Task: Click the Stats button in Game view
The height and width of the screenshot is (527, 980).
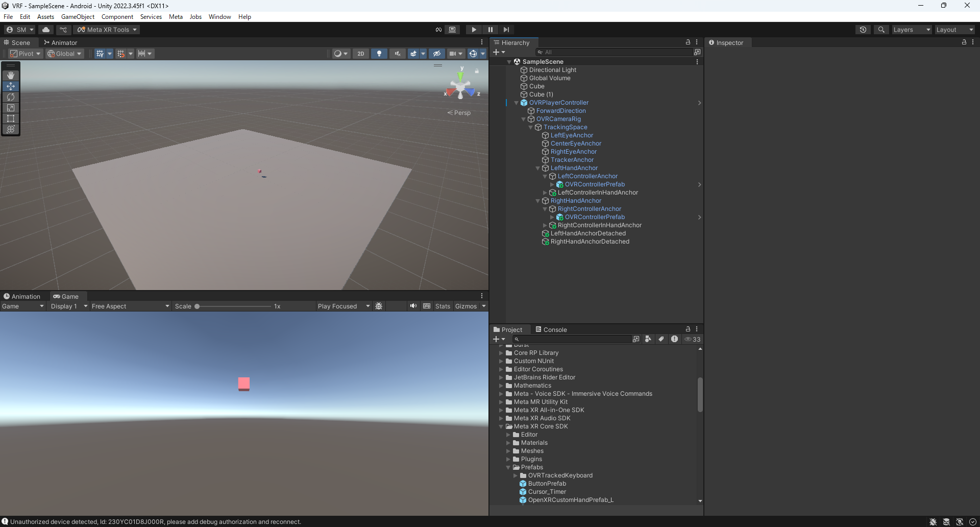Action: (x=443, y=306)
